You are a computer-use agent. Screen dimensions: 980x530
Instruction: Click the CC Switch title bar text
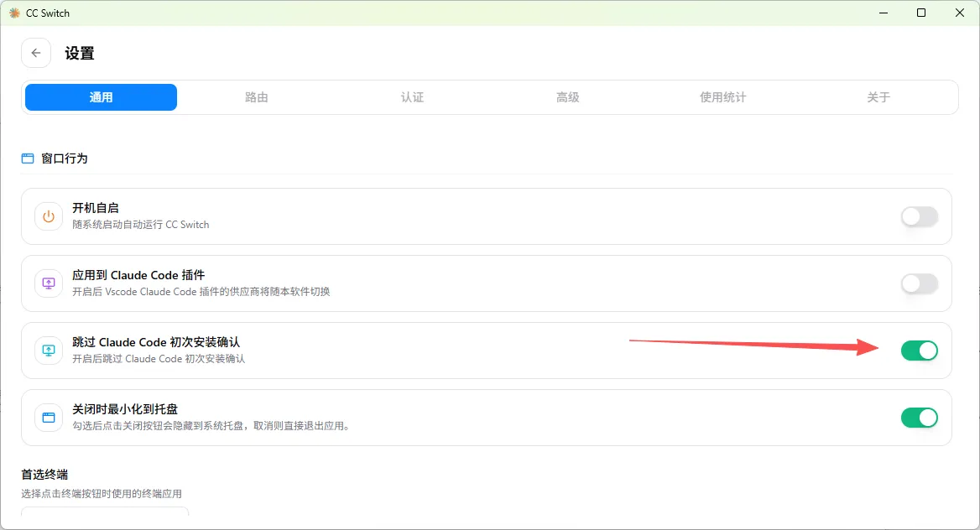tap(48, 13)
